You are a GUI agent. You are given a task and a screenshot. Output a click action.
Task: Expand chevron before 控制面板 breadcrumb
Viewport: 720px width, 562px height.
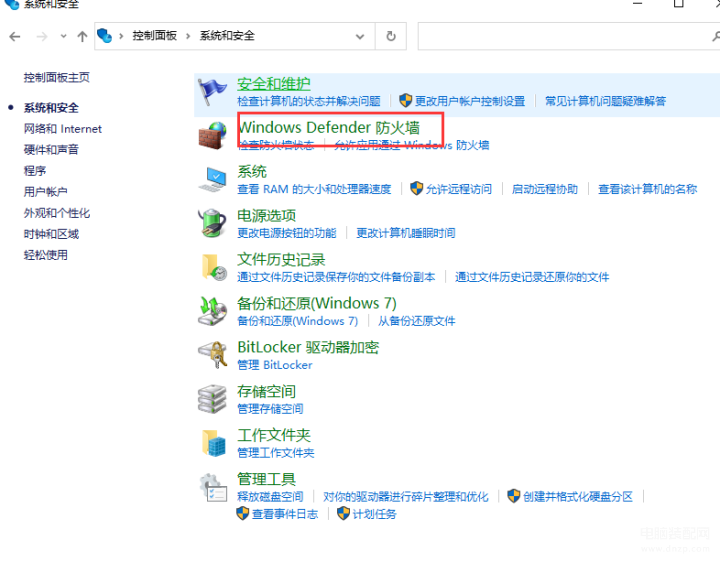(121, 36)
